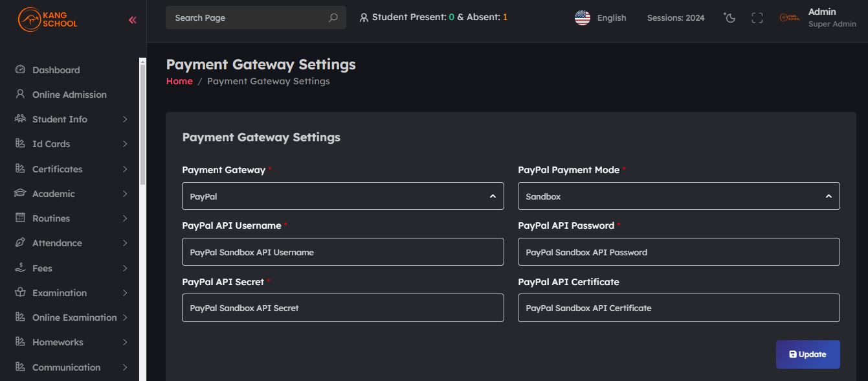
Task: Click the Student Present count 0
Action: click(451, 17)
